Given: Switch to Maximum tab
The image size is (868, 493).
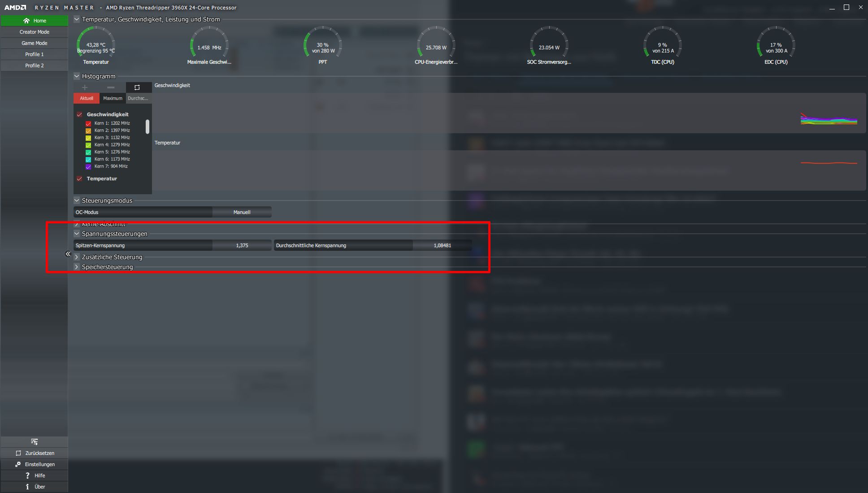Looking at the screenshot, I should point(113,98).
